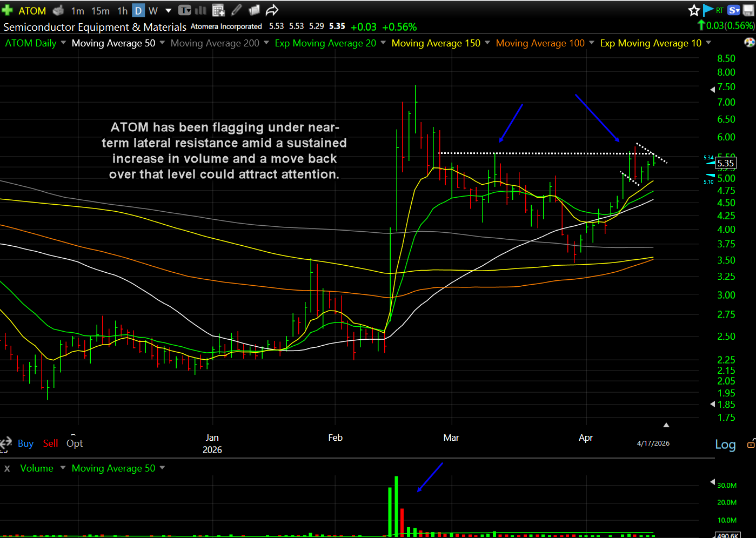
Task: Open the Exp Moving Average 20 dropdown
Action: (383, 43)
